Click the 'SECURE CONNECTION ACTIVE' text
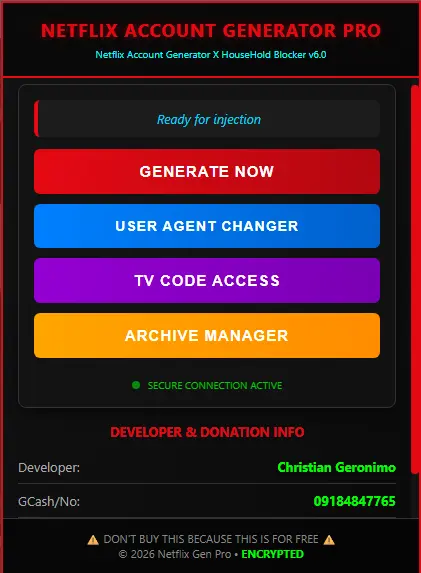Viewport: 421px width, 573px height. click(x=215, y=386)
